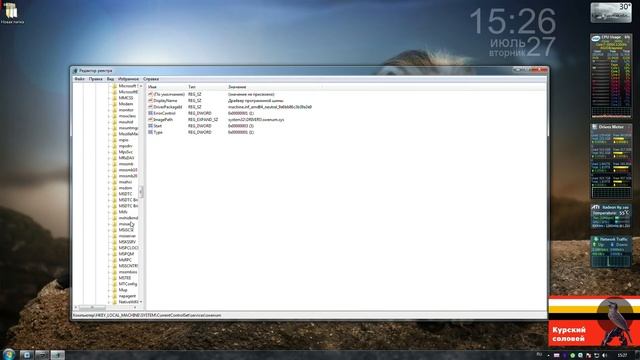Screen dimensions: 640x360
Task: Select the napagent key in tree
Action: [x=127, y=296]
